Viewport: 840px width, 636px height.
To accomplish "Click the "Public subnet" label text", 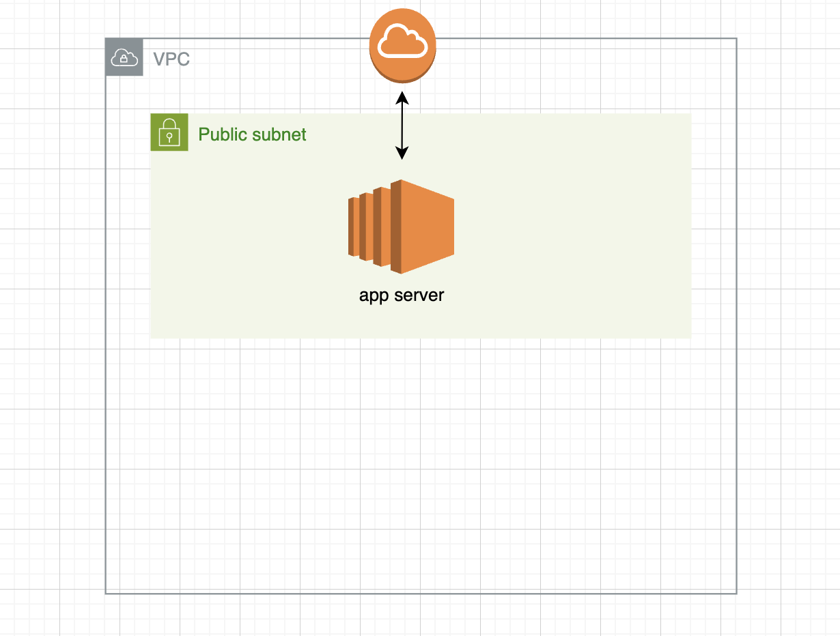I will click(252, 134).
